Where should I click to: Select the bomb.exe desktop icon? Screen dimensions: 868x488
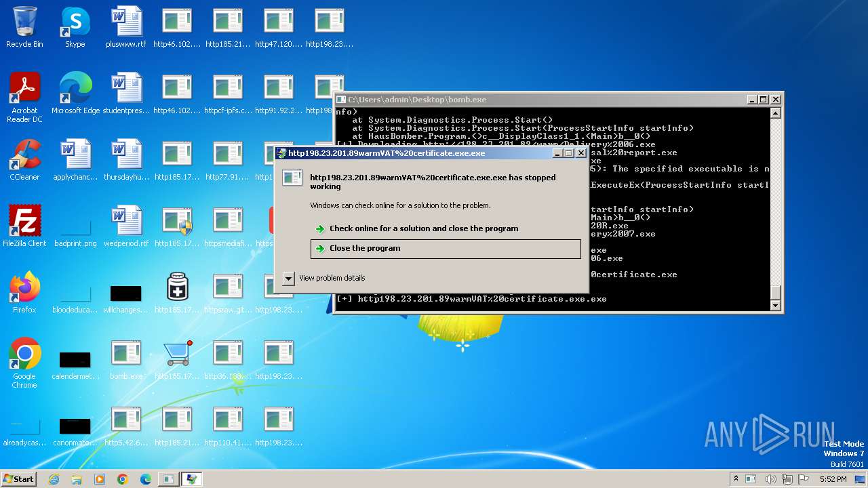pos(126,359)
